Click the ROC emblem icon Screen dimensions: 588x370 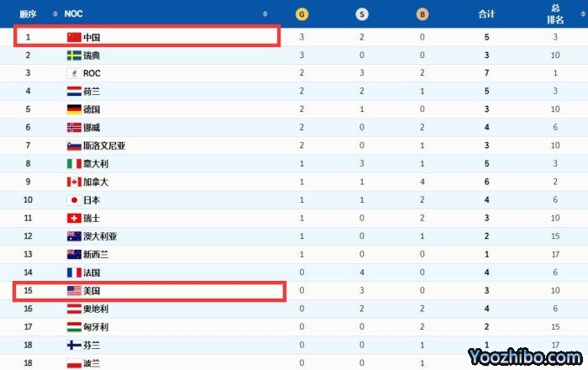click(73, 73)
